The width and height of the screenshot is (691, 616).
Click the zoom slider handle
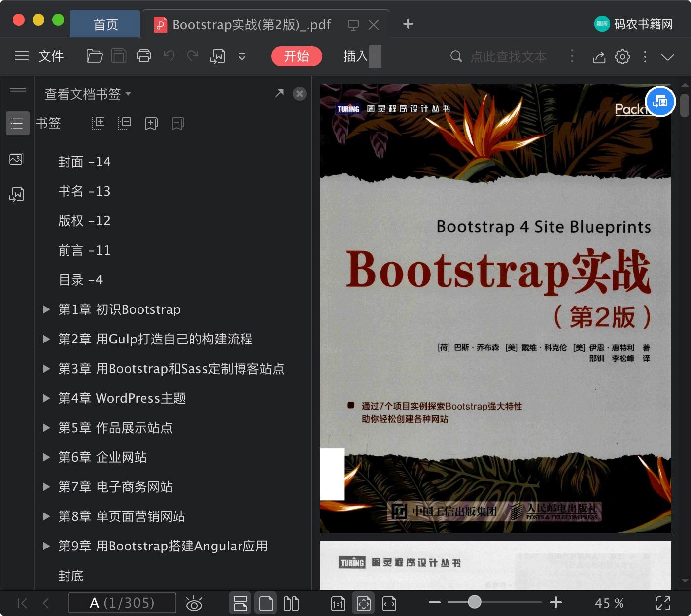point(474,602)
